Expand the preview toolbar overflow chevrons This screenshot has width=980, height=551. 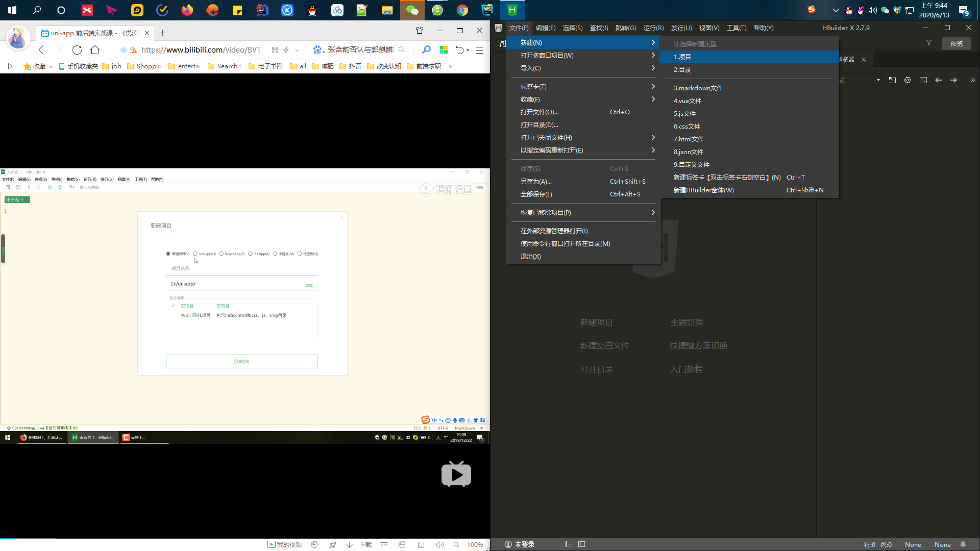point(972,80)
